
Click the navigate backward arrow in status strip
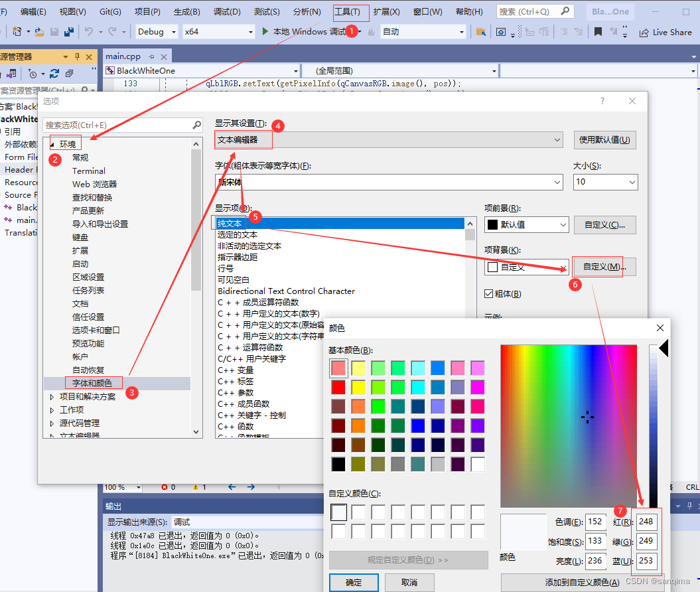tap(232, 487)
